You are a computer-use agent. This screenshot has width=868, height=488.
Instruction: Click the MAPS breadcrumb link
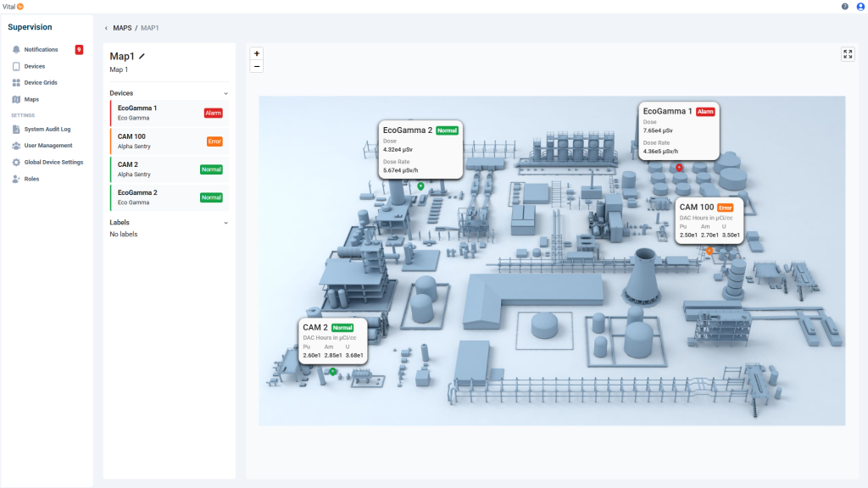click(122, 28)
